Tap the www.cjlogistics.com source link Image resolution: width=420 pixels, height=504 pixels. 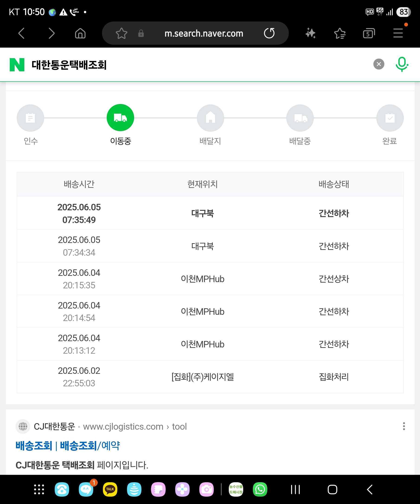click(123, 427)
